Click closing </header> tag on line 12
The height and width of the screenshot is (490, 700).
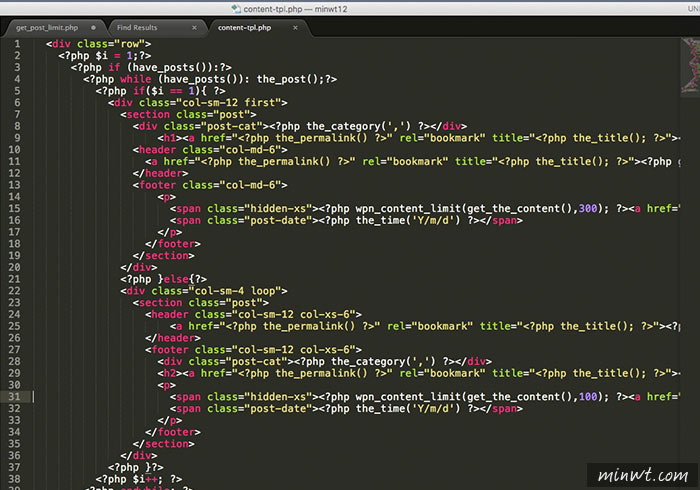(x=160, y=173)
